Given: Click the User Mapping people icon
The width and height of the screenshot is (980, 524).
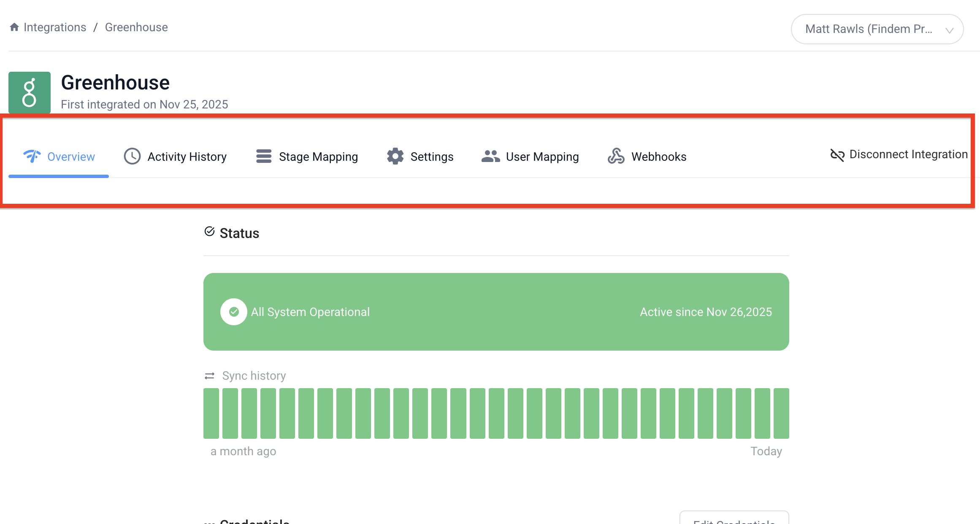Looking at the screenshot, I should point(490,156).
